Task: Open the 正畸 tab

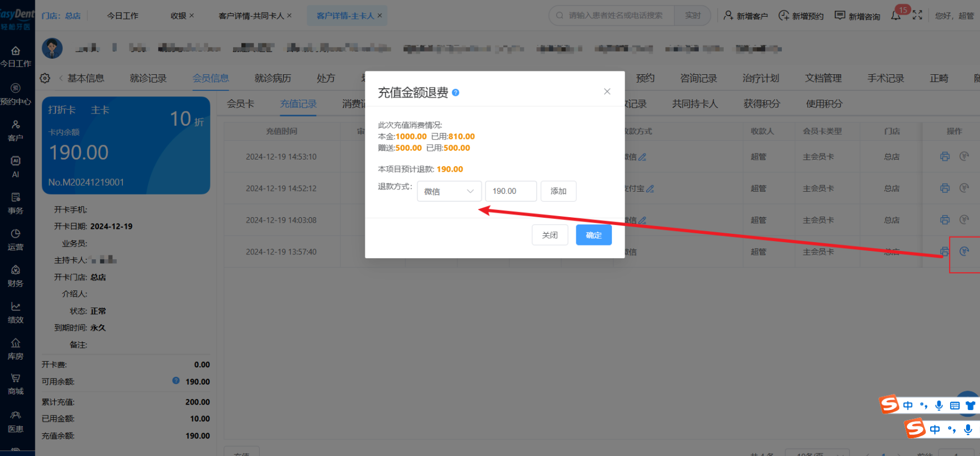Action: tap(939, 78)
